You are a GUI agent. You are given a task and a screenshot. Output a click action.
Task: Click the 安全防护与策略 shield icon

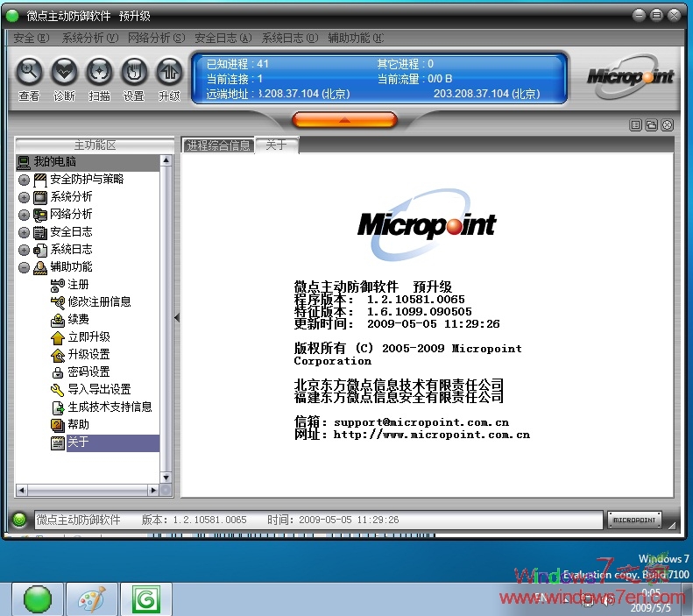(x=40, y=180)
